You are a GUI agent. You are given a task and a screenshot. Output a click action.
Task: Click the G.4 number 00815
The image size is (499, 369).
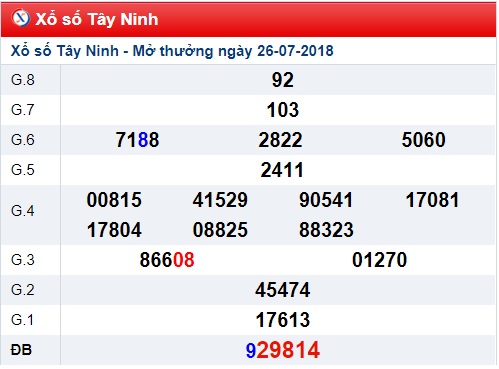pos(114,200)
